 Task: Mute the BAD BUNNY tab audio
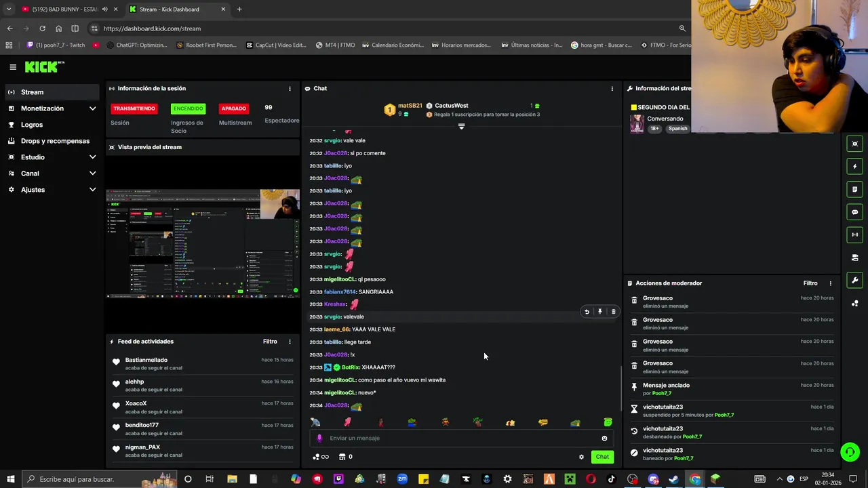click(104, 9)
